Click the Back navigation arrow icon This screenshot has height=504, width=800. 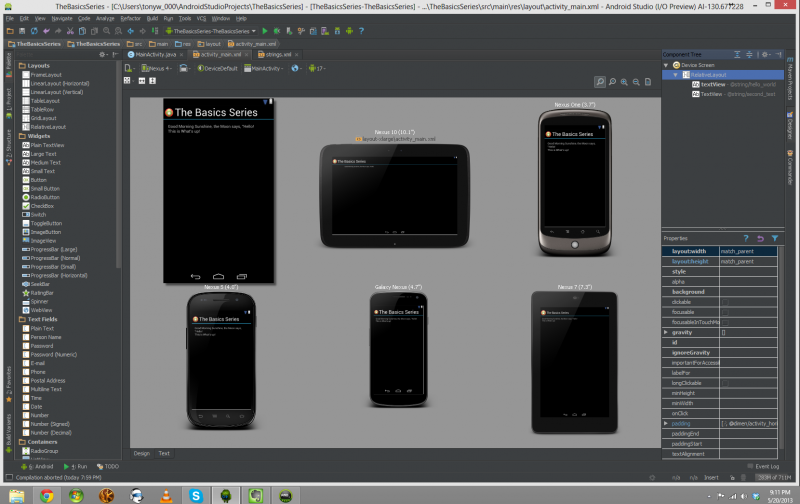tap(131, 31)
